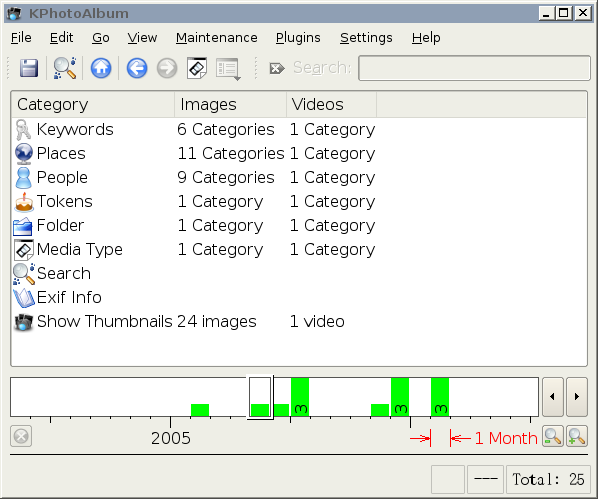Open the view list dropdown toolbar button
This screenshot has height=499, width=598.
tap(228, 69)
